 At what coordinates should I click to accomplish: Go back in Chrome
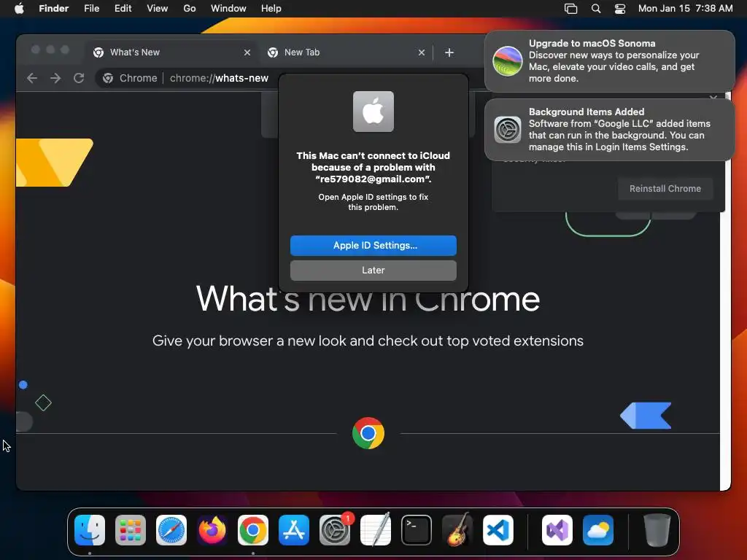click(32, 78)
